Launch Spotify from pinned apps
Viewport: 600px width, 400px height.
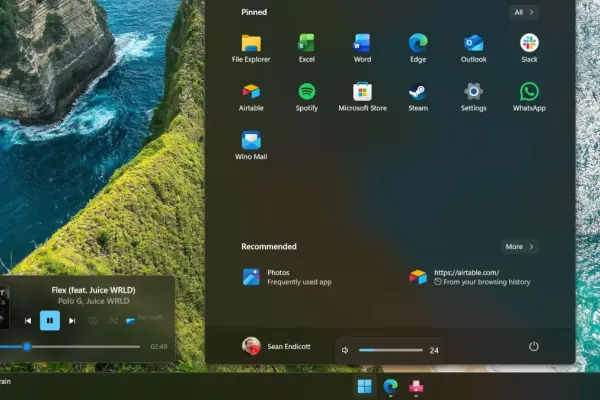307,97
